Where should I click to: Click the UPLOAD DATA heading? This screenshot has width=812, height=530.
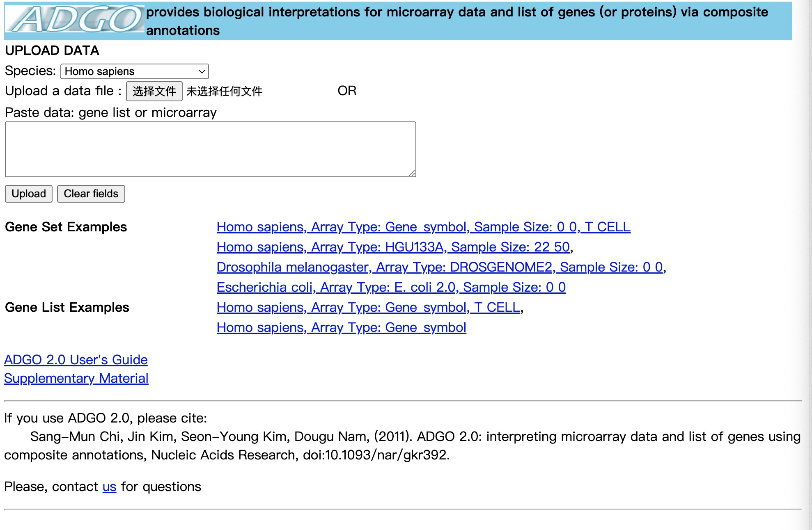pos(52,50)
